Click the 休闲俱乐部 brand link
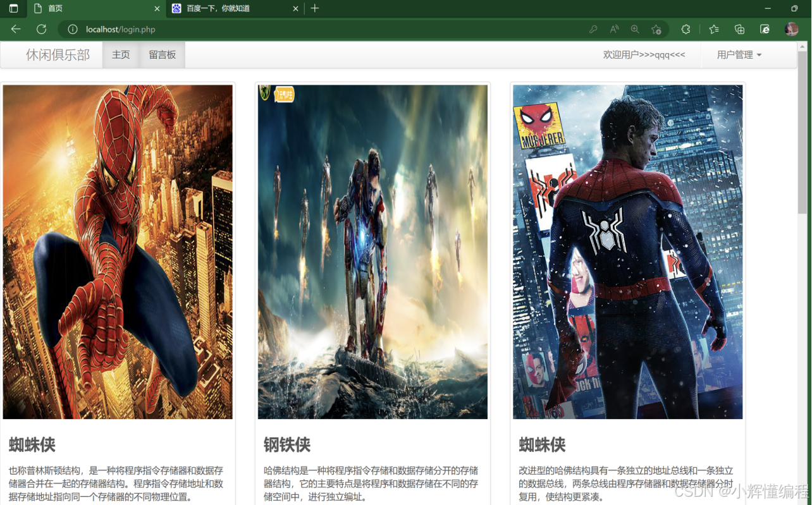Screen dimensions: 812x505 [x=58, y=55]
